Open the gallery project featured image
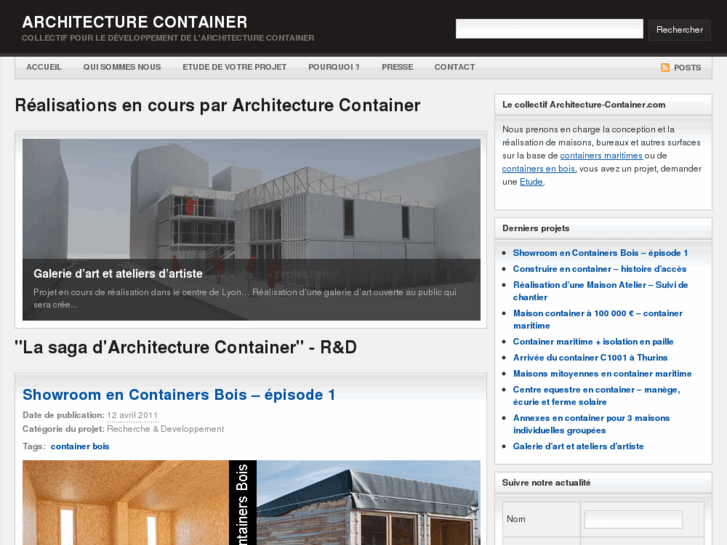 (251, 229)
